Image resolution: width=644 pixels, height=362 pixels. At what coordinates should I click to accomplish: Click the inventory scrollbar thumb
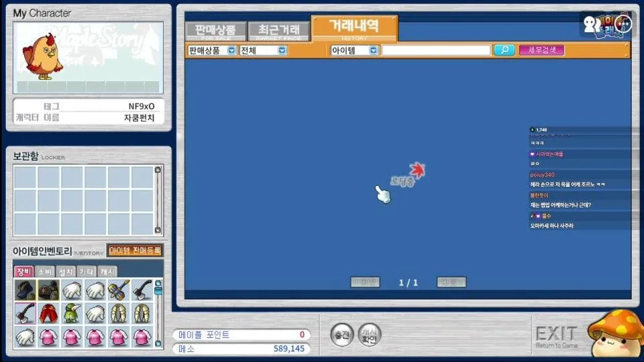tap(158, 290)
